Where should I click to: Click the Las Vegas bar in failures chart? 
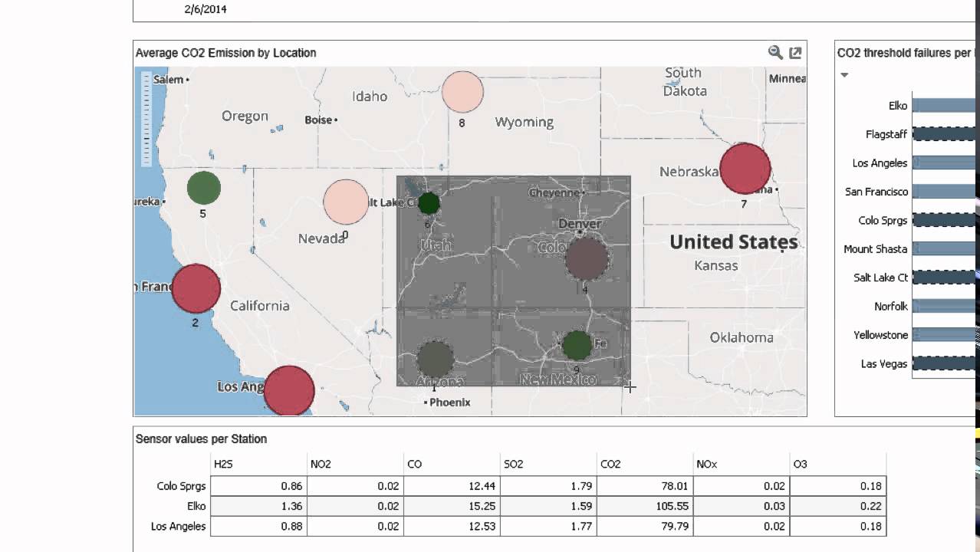click(x=944, y=363)
